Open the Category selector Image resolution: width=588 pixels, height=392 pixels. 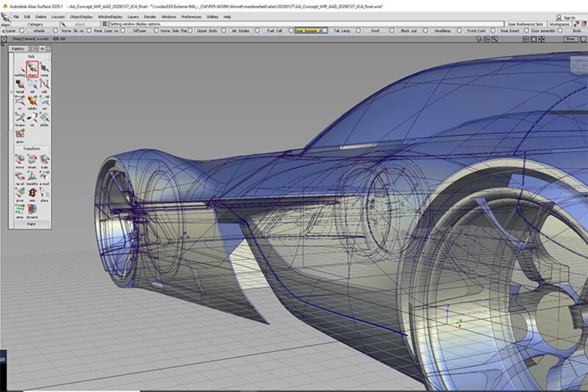tap(35, 24)
